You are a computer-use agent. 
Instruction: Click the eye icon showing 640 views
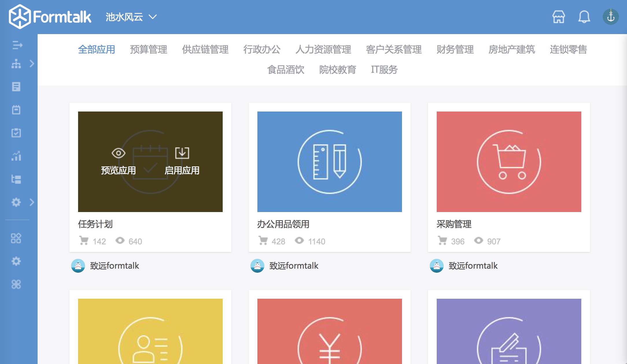(x=120, y=240)
